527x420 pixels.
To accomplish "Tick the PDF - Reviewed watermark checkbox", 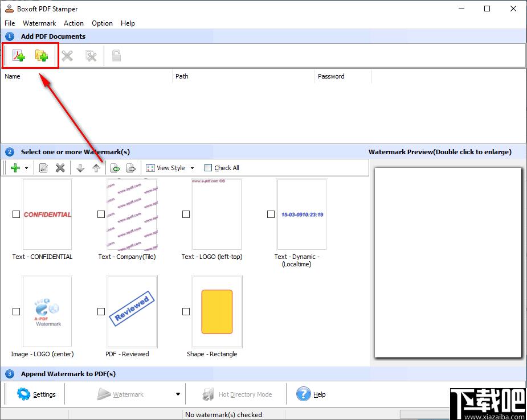I will (x=101, y=312).
